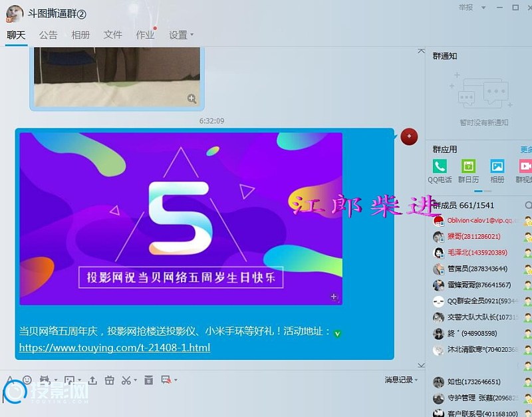Open the touying.com/t-21408-1.html link
This screenshot has width=532, height=417.
tap(114, 347)
